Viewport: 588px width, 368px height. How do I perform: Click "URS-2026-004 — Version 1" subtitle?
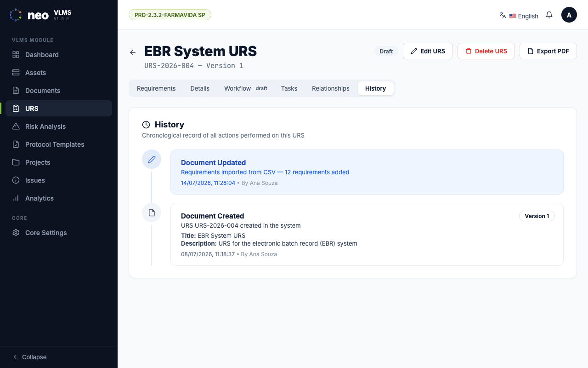194,66
